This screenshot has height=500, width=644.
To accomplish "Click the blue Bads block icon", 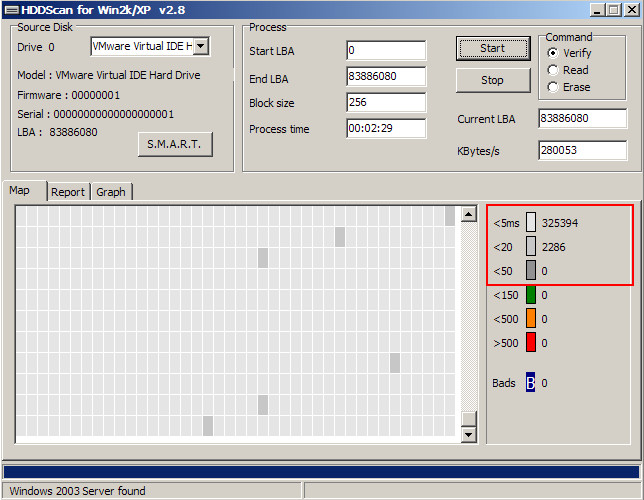I will click(x=531, y=382).
